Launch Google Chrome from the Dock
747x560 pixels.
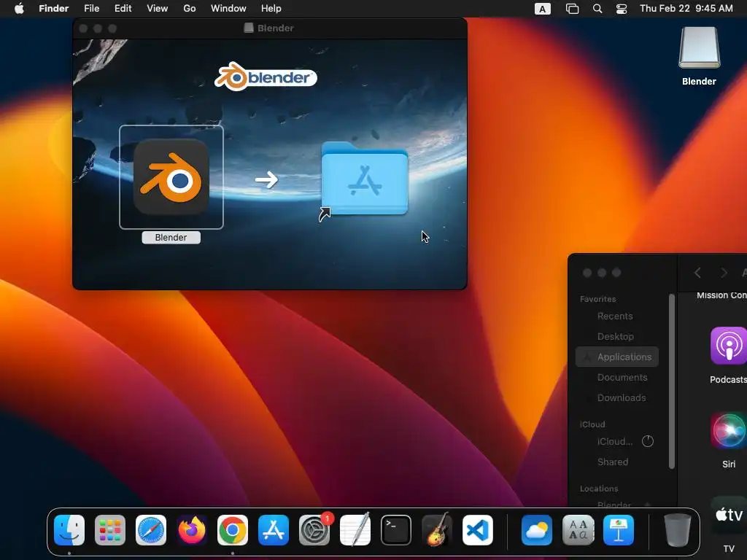[233, 530]
